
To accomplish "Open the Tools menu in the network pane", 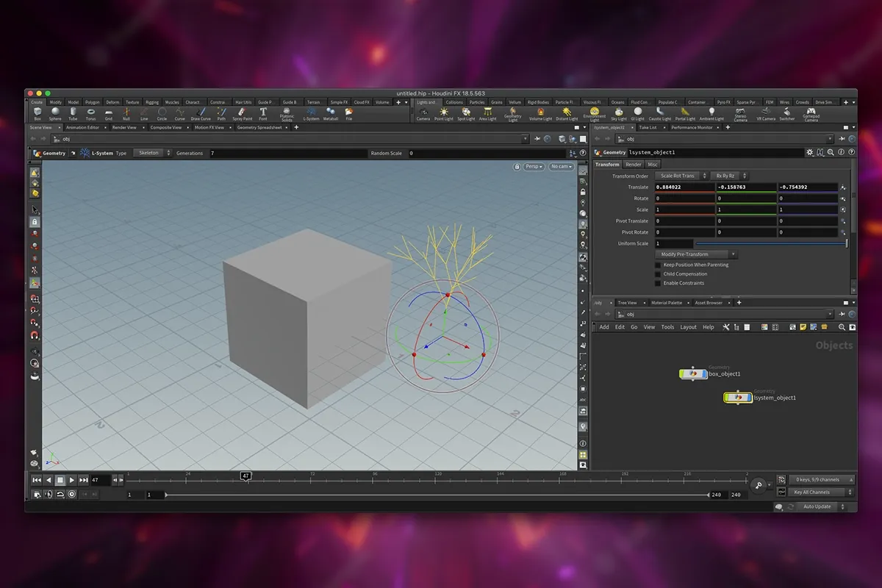I will click(x=667, y=326).
